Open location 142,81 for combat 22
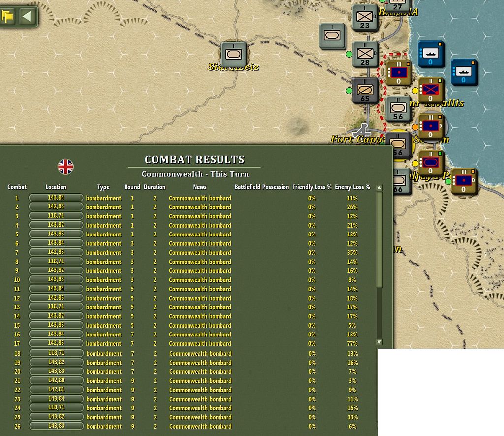 click(x=56, y=389)
